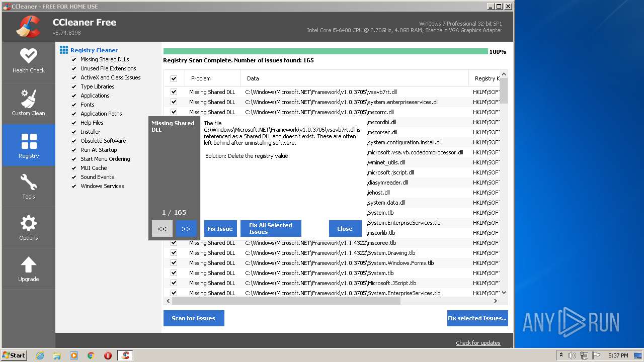644x362 pixels.
Task: Launch Google Chrome from taskbar
Action: (91, 355)
